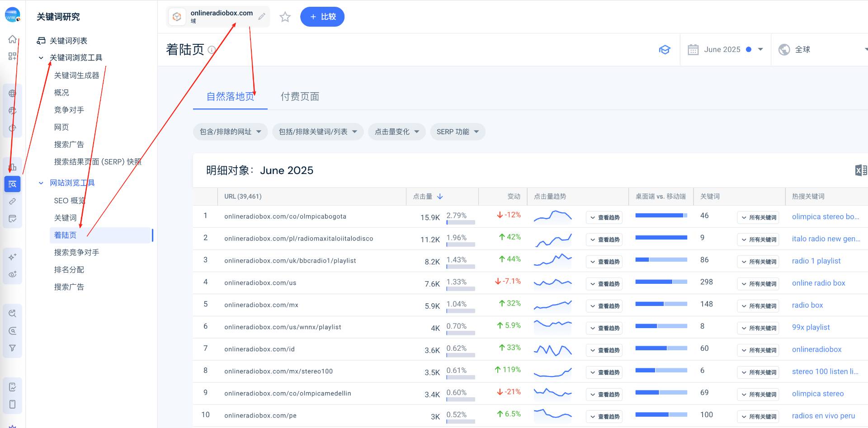The height and width of the screenshot is (428, 868).
Task: Expand 所有关键词 for the onlineradiobox.com/mx row
Action: click(x=758, y=306)
